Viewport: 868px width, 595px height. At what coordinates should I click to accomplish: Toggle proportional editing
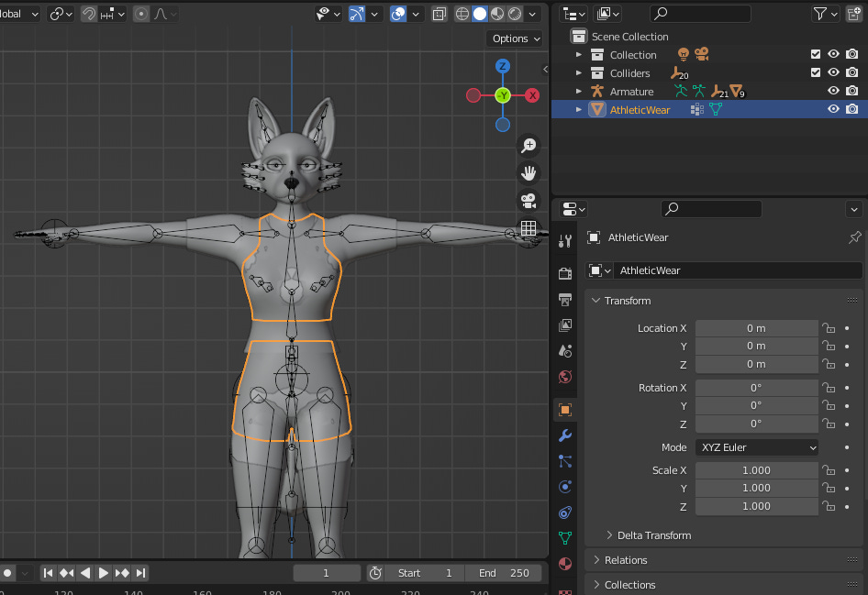(x=141, y=14)
